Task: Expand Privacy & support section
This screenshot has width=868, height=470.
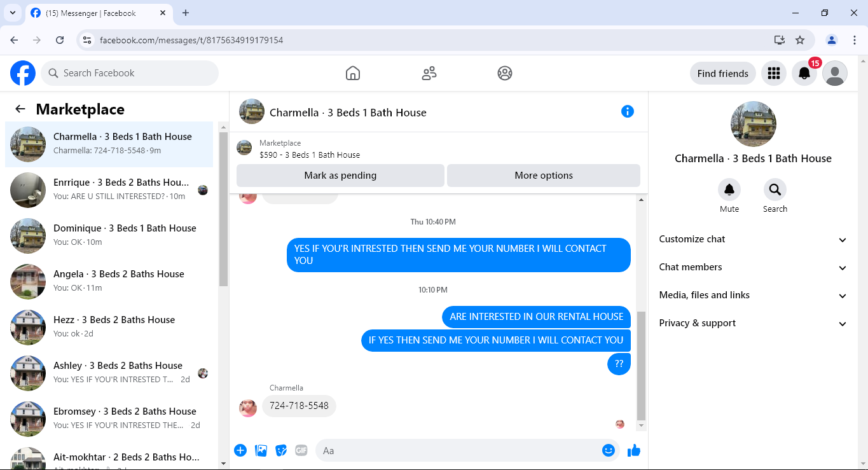Action: point(754,323)
